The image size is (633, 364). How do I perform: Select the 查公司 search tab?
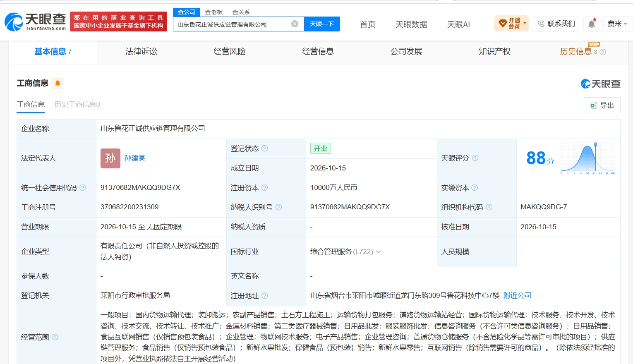tap(187, 12)
